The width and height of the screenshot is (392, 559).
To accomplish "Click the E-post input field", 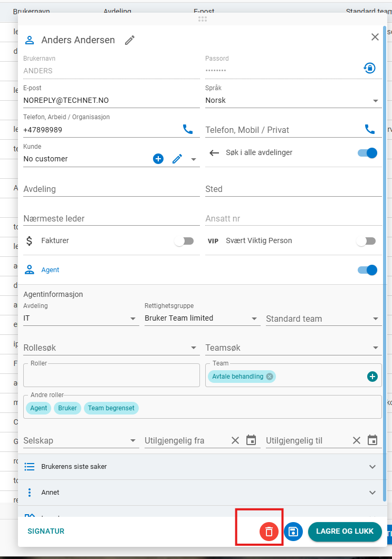I will (111, 100).
